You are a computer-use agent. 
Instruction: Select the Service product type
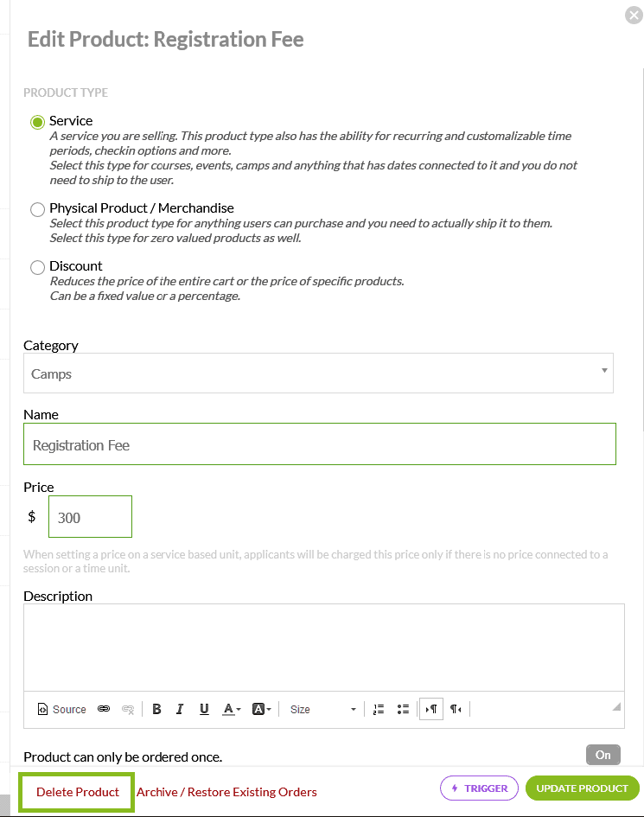(37, 122)
